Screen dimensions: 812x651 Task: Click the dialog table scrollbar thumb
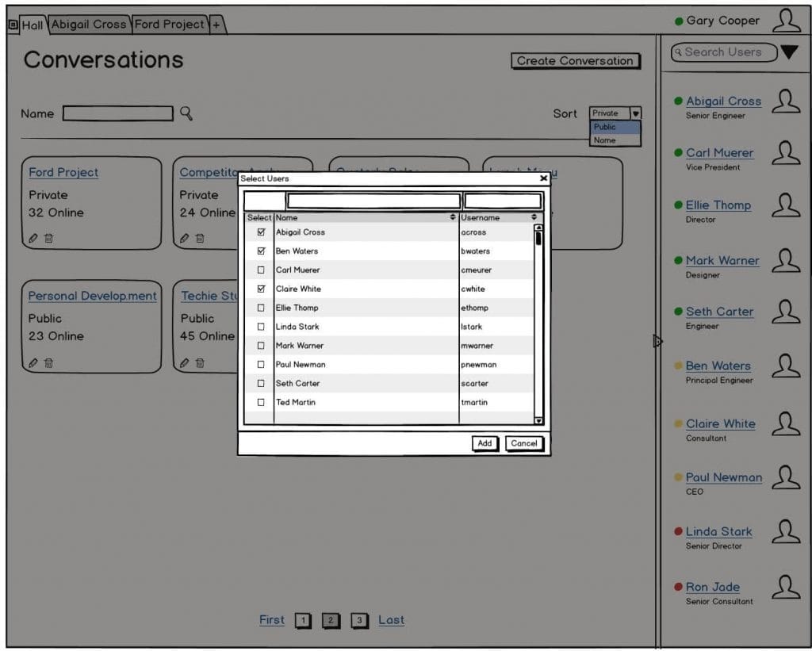click(538, 238)
